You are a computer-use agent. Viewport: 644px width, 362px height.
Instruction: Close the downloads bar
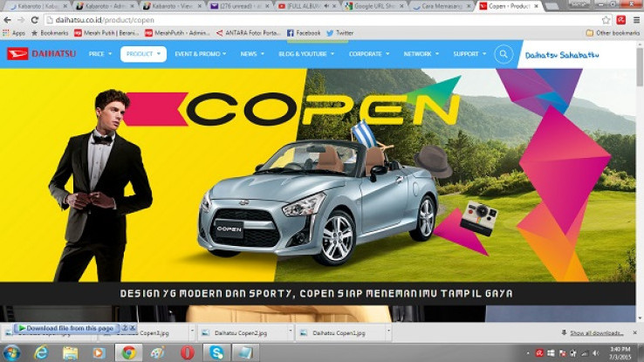click(x=635, y=332)
